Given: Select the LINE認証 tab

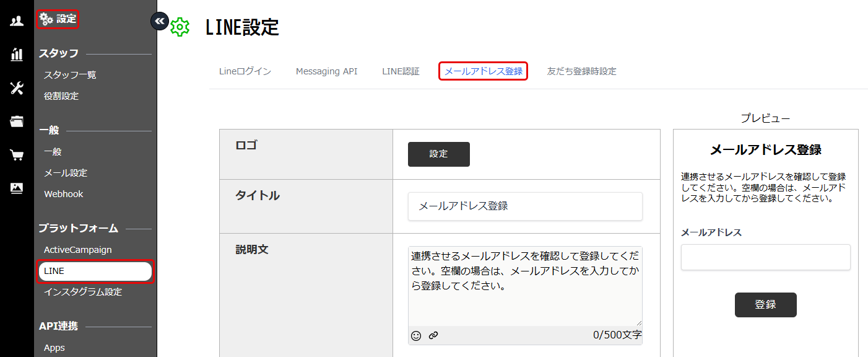Looking at the screenshot, I should pos(401,71).
